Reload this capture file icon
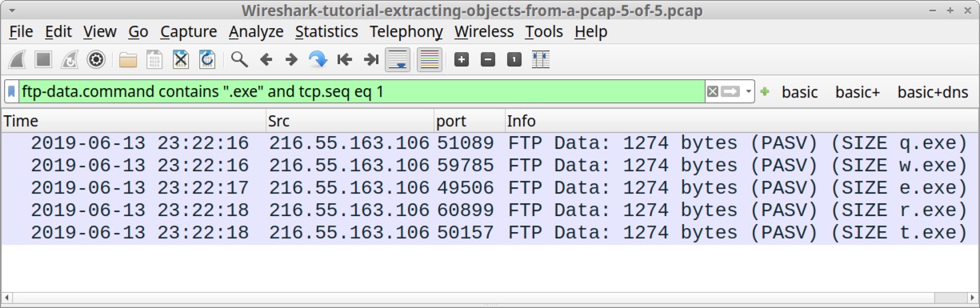The image size is (980, 308). tap(207, 59)
